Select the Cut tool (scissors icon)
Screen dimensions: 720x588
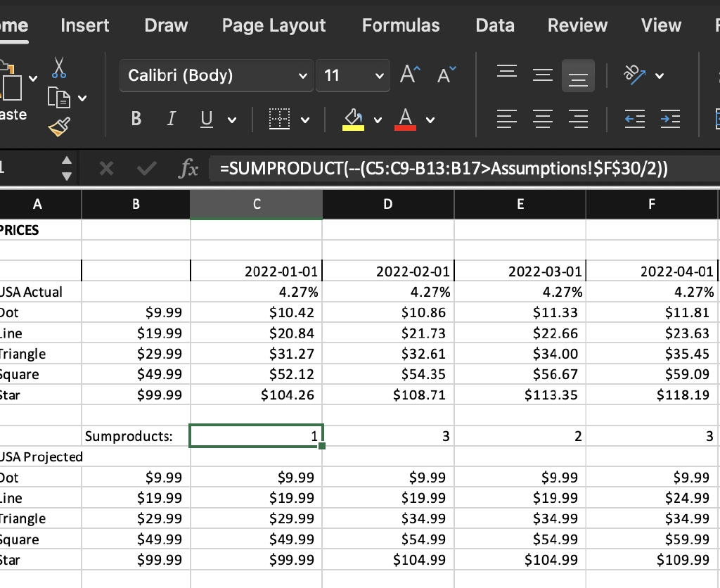pyautogui.click(x=58, y=68)
